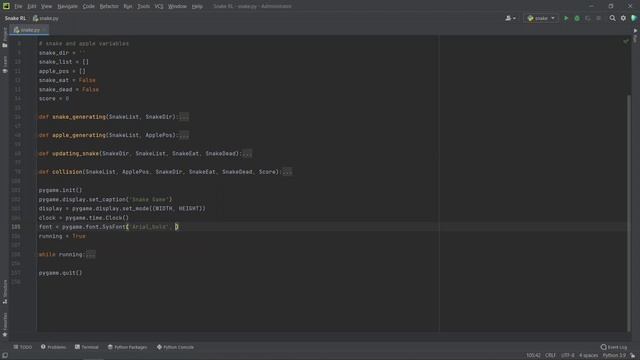
Task: Open the Favorites star sidebar
Action: click(5, 325)
